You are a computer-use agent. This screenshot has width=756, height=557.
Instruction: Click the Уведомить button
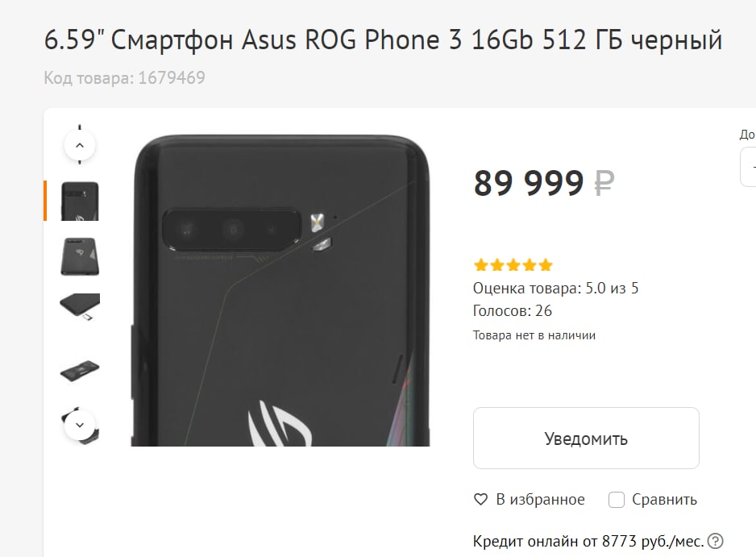point(586,438)
